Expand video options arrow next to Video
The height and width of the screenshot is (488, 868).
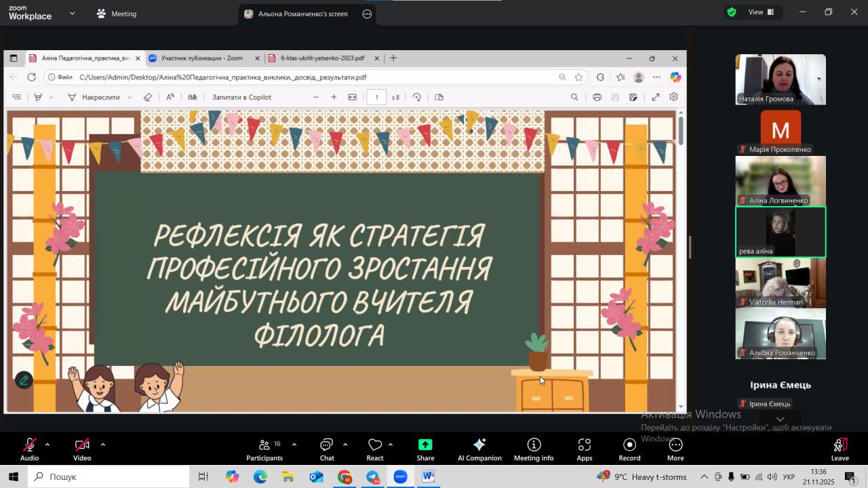click(103, 445)
